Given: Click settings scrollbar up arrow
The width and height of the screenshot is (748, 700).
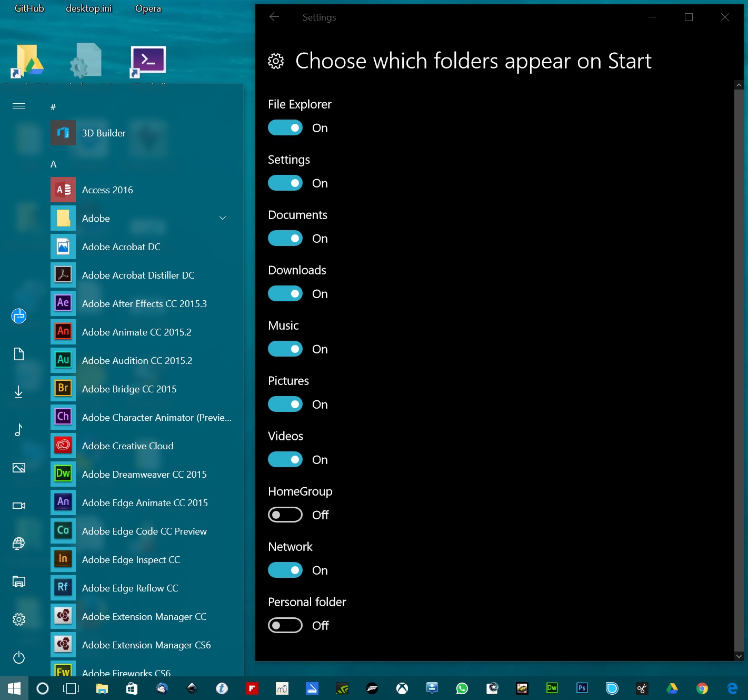Looking at the screenshot, I should (x=739, y=85).
